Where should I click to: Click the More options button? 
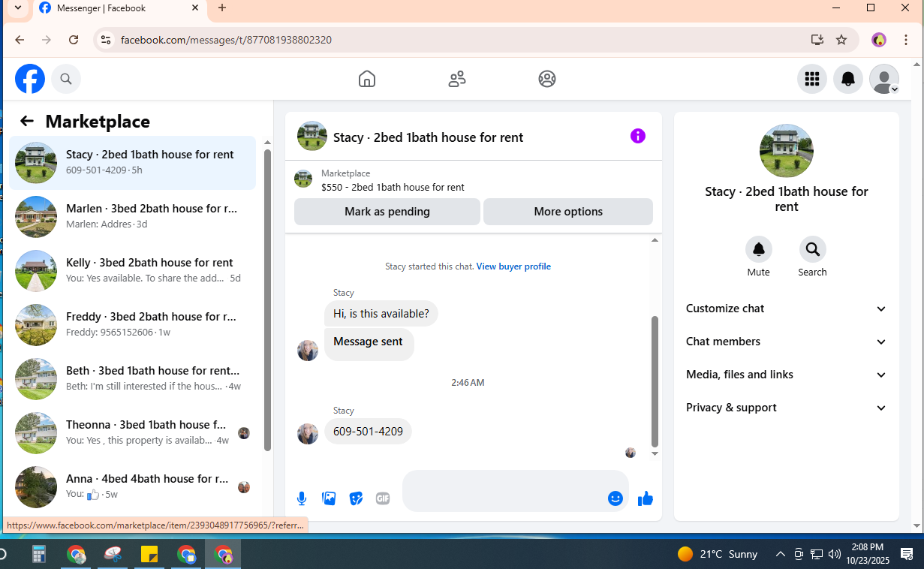click(x=568, y=212)
